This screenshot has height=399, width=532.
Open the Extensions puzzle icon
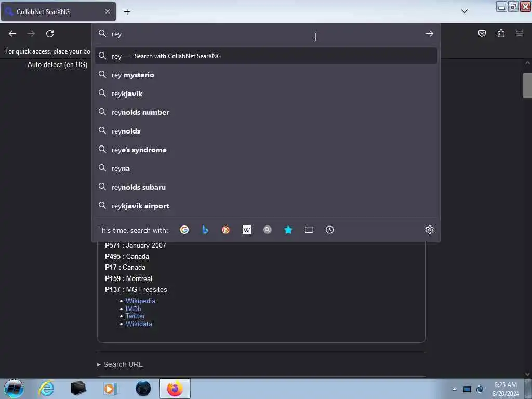tap(501, 33)
